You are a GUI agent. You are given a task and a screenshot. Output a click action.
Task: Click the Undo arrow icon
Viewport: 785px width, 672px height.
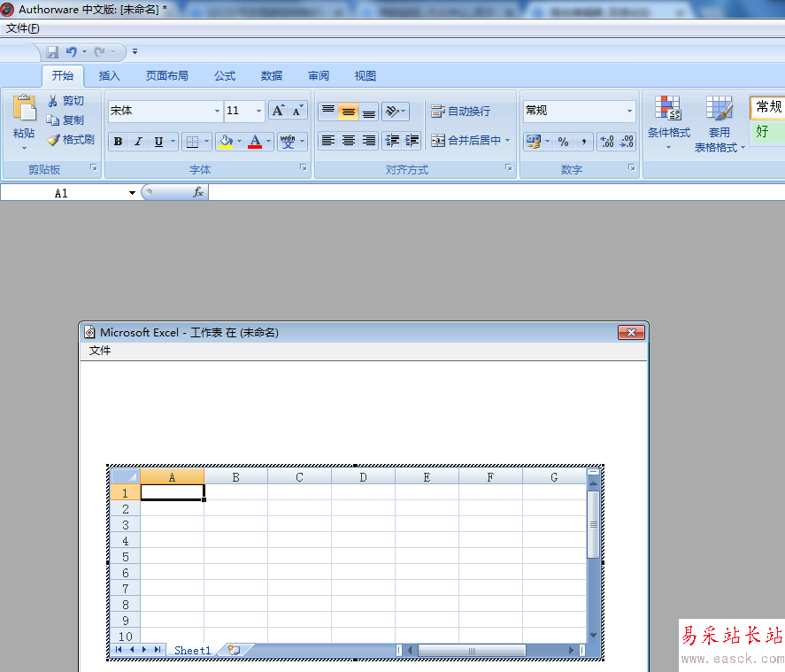tap(72, 51)
